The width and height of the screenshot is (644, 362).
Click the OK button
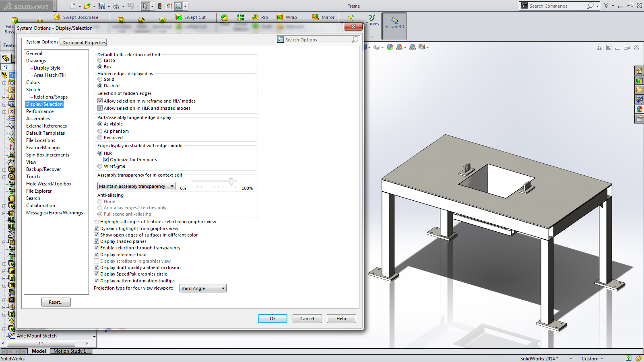tap(272, 319)
